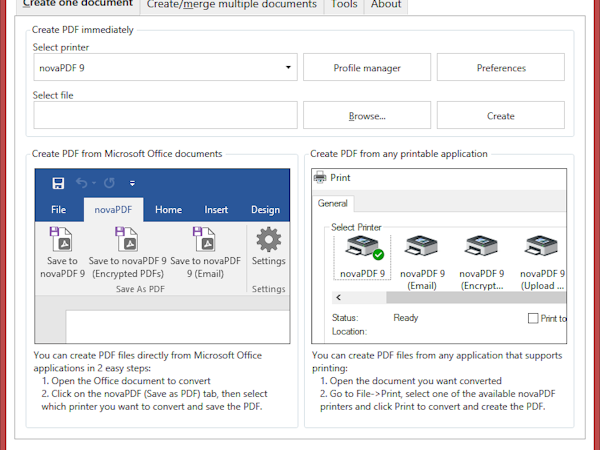Select the novaPDF 9 (Email) printer icon
Image resolution: width=600 pixels, height=450 pixels.
coord(422,246)
